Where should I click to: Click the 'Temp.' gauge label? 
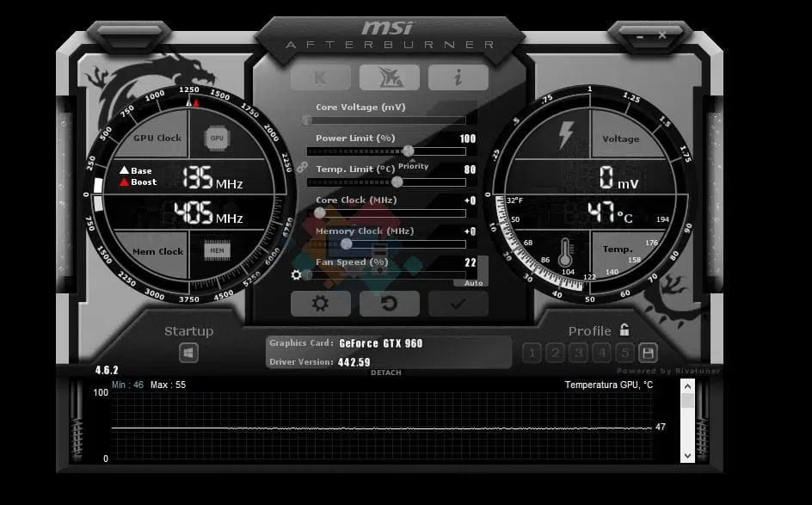(x=618, y=249)
